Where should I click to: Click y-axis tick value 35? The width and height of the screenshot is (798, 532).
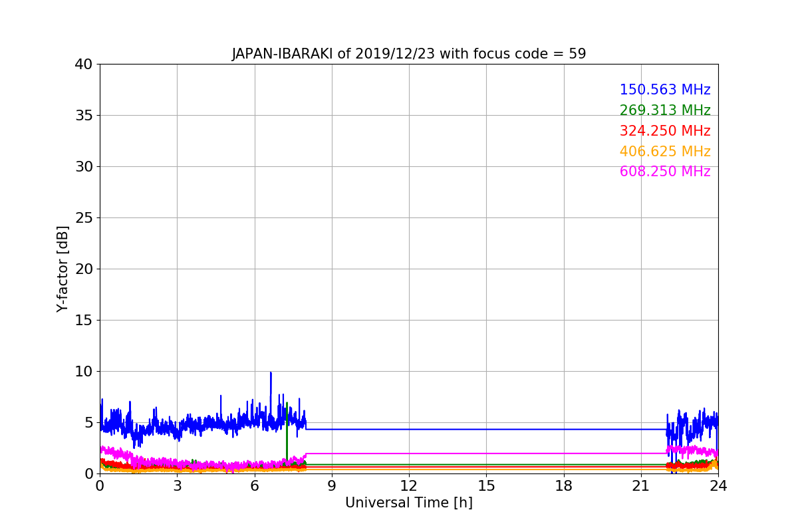[x=84, y=116]
